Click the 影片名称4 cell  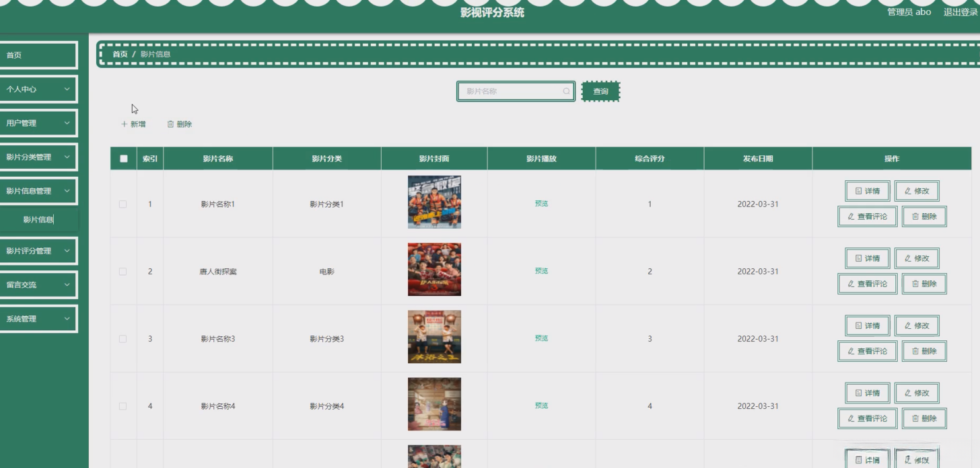tap(218, 406)
